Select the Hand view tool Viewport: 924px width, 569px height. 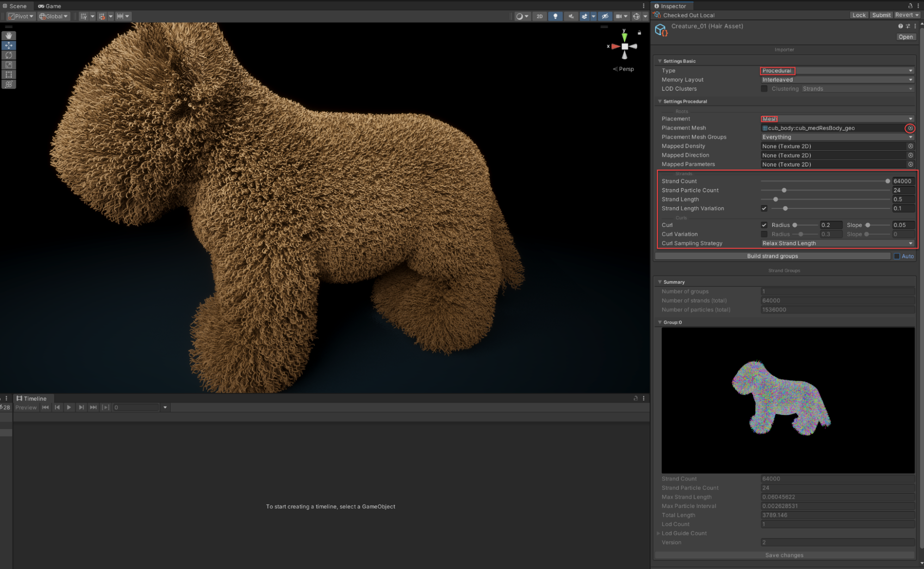point(9,36)
